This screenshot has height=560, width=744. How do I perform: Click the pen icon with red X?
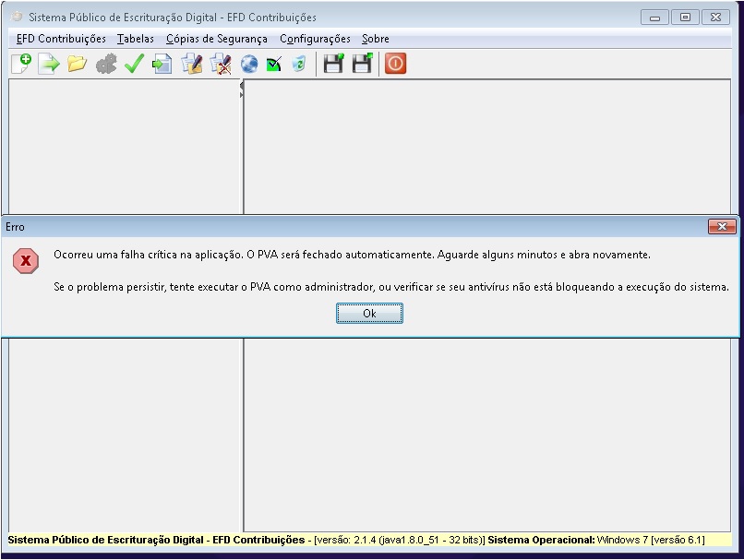220,64
